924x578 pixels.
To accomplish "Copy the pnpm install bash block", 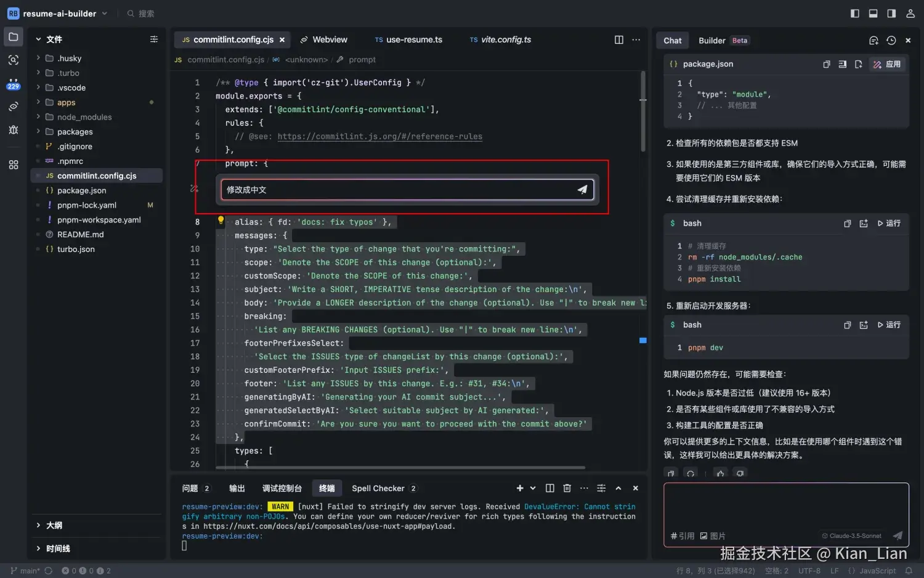I will (848, 224).
